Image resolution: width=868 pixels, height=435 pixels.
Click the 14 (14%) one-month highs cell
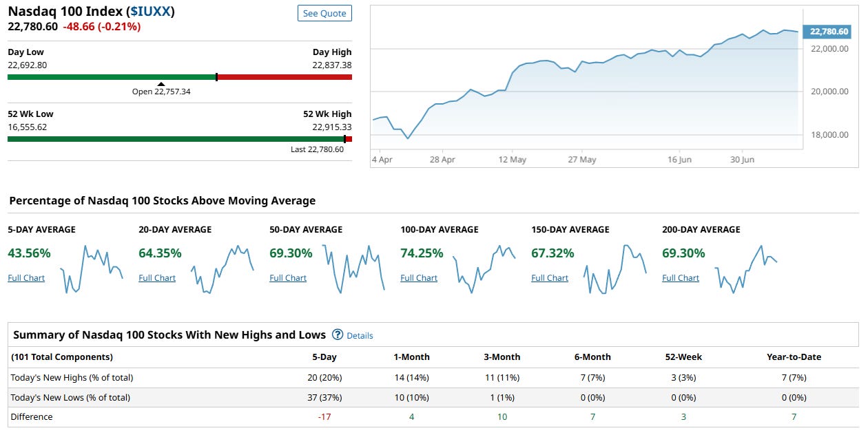[412, 378]
